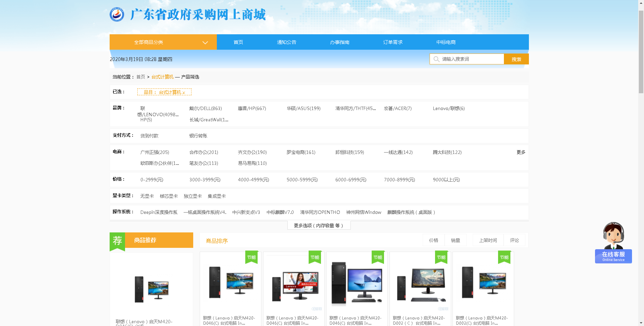This screenshot has height=326, width=644.
Task: Filter by brand HP(5)
Action: [146, 120]
